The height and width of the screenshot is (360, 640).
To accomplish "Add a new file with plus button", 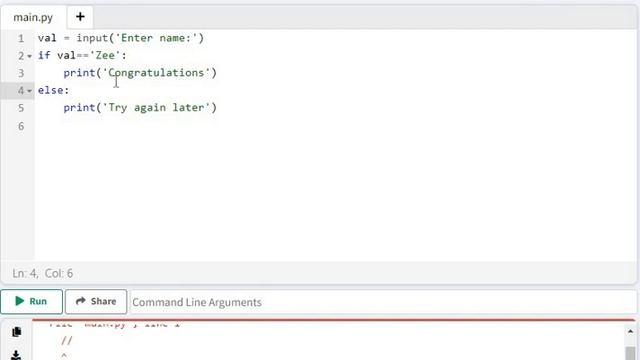I will click(80, 17).
